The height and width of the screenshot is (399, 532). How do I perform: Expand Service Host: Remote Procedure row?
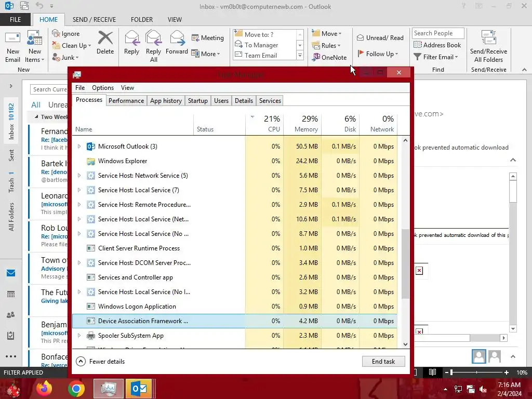[x=79, y=205]
